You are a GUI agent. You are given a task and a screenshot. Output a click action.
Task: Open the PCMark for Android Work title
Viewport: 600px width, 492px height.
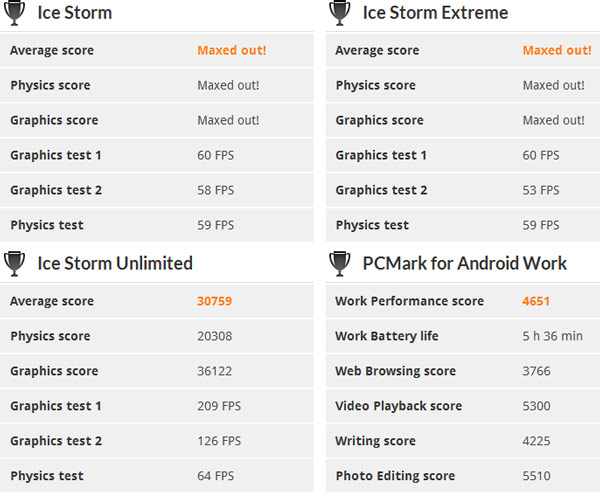point(464,264)
